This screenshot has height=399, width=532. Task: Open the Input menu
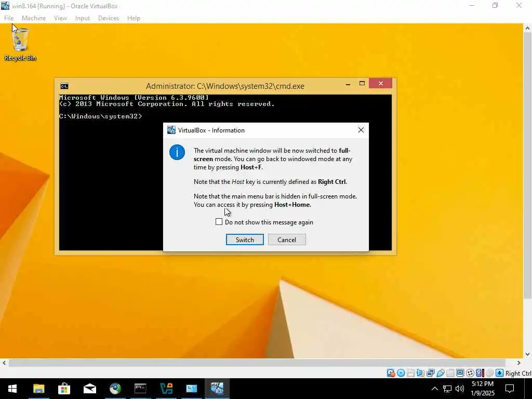83,18
